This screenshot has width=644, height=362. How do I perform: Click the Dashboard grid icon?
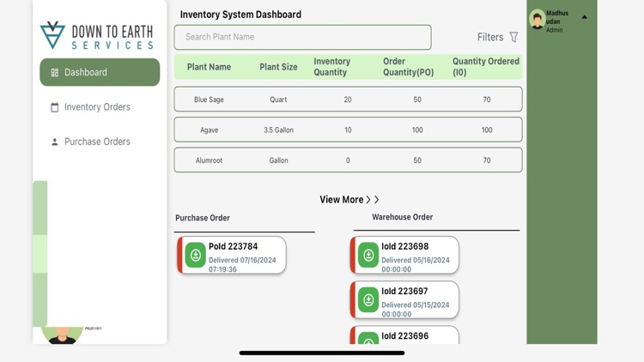pos(55,73)
